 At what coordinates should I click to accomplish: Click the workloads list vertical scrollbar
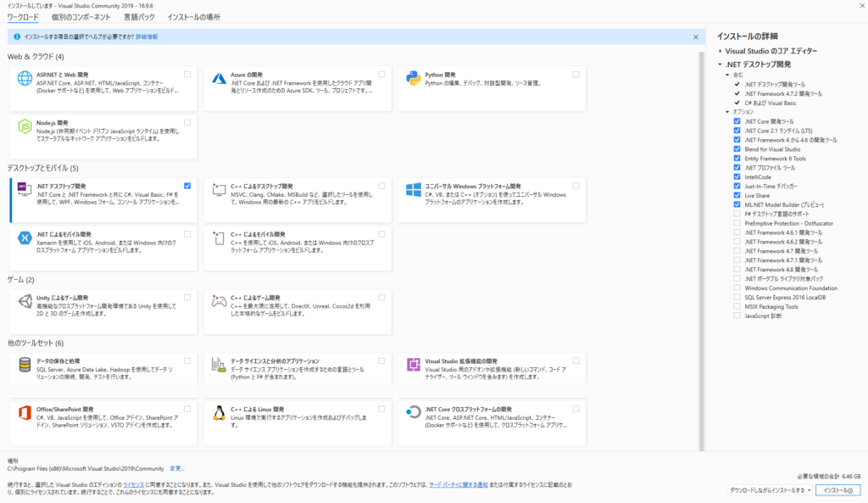tap(701, 249)
